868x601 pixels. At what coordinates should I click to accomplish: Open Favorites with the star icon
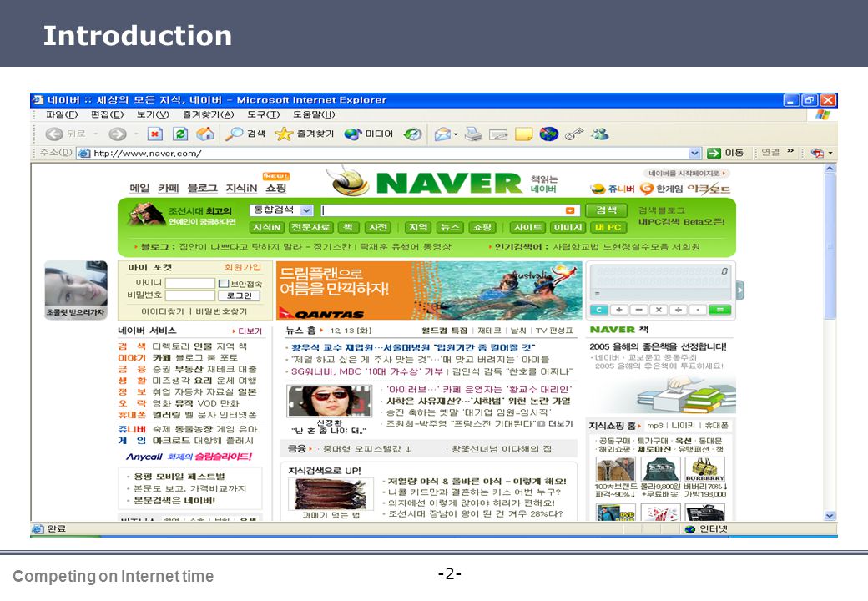pyautogui.click(x=284, y=134)
